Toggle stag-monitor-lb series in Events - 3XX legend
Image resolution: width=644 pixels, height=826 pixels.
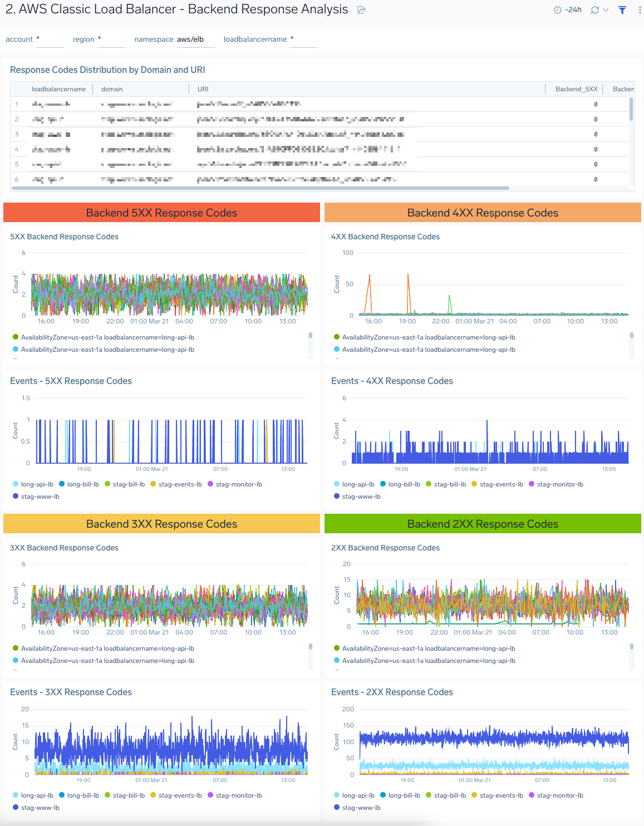coord(209,795)
